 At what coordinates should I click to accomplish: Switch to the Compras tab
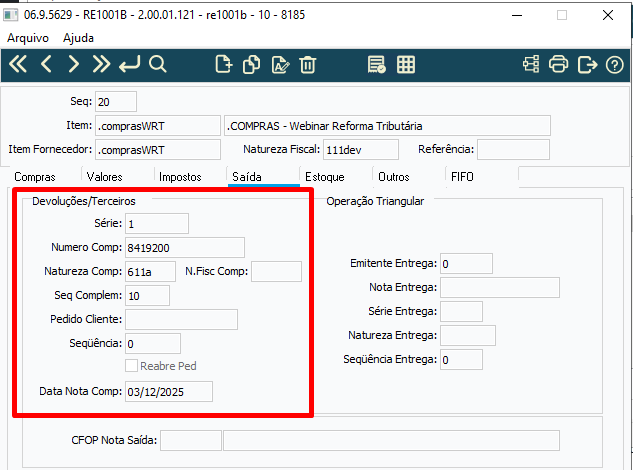pos(35,177)
